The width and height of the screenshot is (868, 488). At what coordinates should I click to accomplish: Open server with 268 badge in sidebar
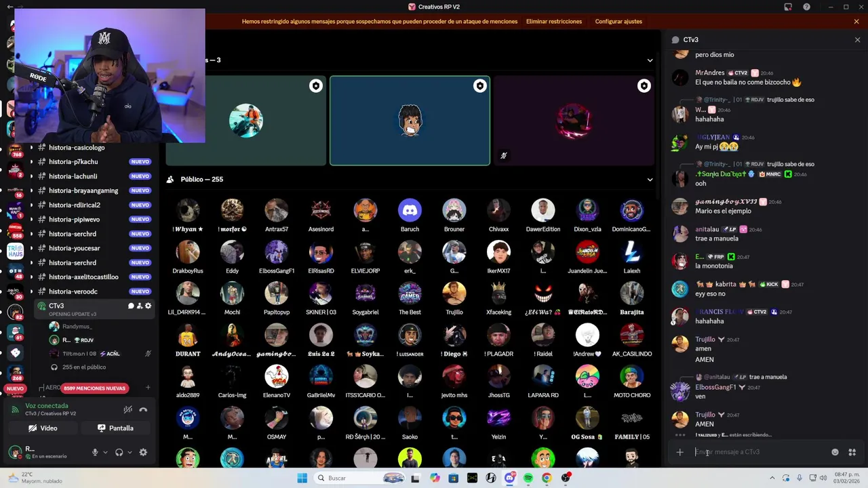[15, 373]
